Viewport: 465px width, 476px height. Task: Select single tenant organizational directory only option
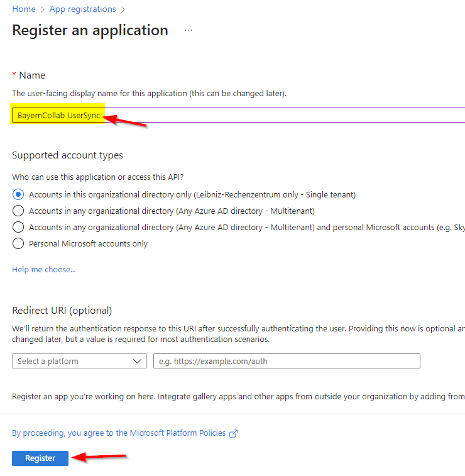click(x=18, y=194)
